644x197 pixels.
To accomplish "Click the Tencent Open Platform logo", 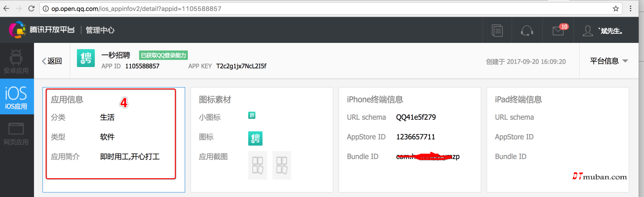I will (42, 30).
